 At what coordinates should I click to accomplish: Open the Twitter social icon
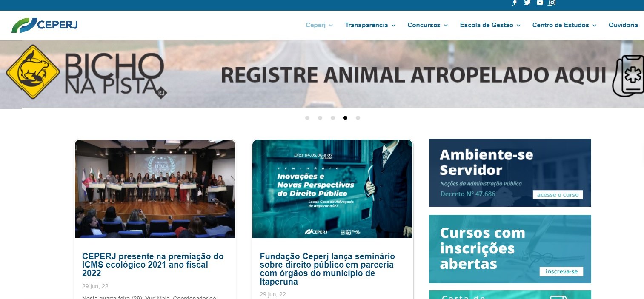pyautogui.click(x=527, y=3)
